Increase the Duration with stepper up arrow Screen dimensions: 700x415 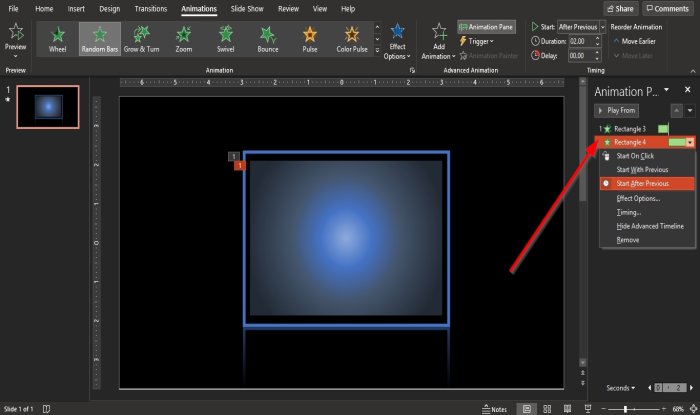597,38
